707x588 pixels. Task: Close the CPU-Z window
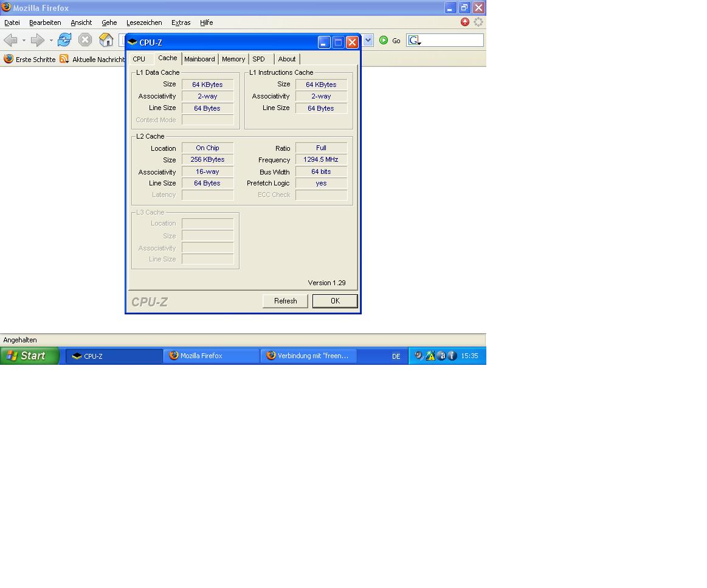(352, 43)
